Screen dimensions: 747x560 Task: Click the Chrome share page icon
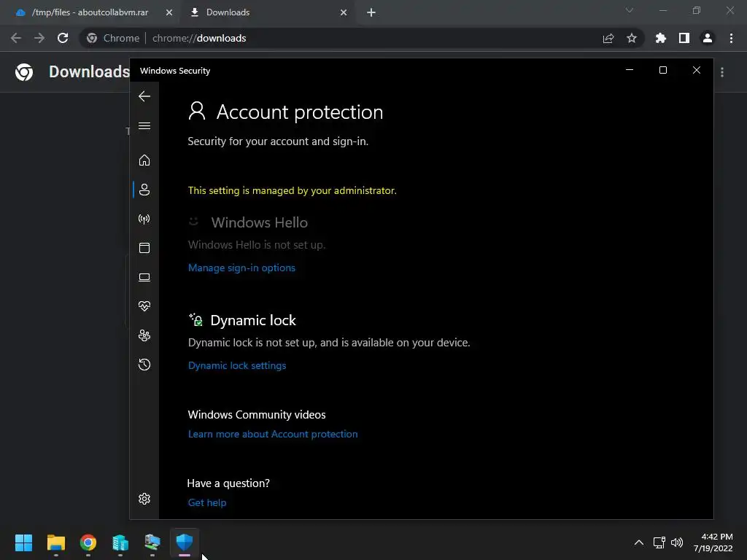608,38
